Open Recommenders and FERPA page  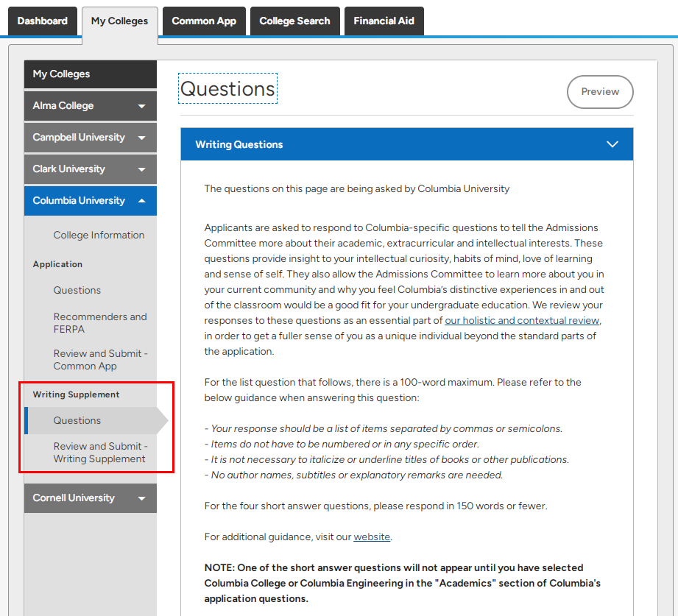pyautogui.click(x=100, y=323)
